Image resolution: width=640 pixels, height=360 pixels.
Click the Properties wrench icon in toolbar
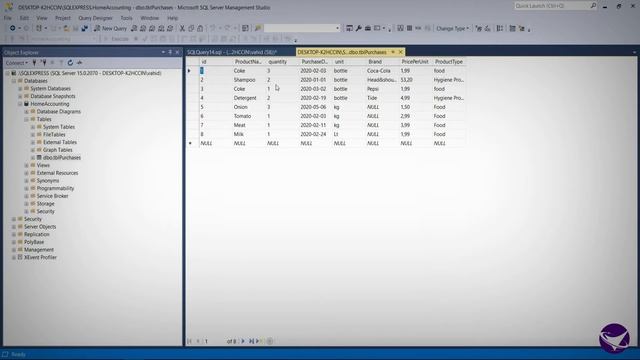[x=358, y=28]
